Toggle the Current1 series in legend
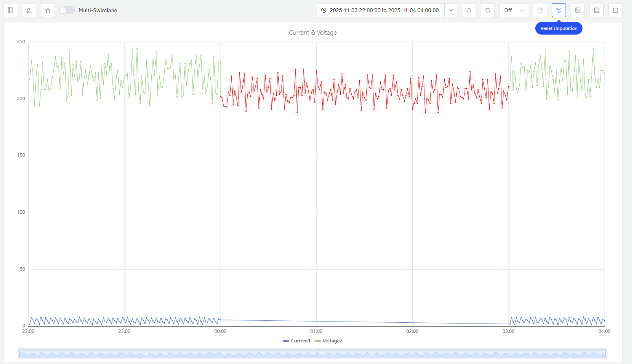Viewport: 632px width, 364px height. click(x=297, y=341)
